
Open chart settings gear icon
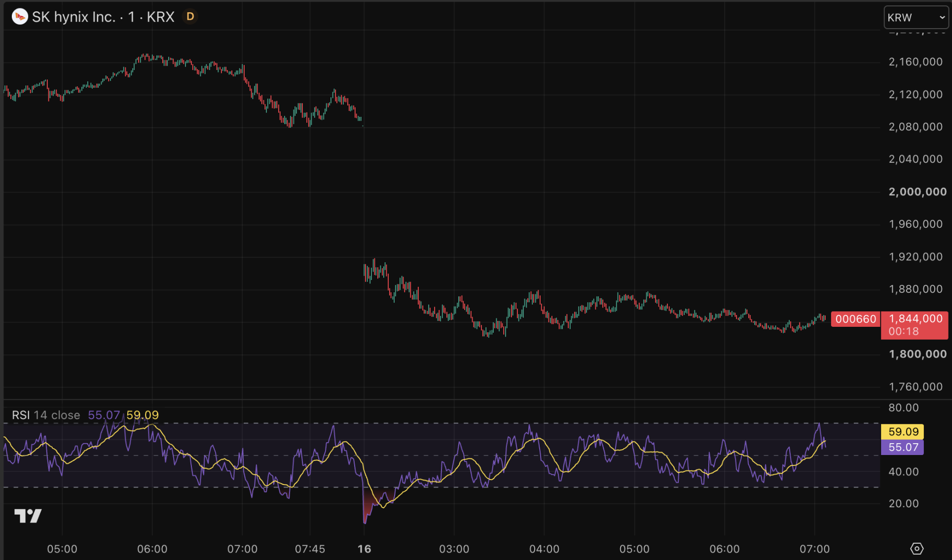click(916, 548)
